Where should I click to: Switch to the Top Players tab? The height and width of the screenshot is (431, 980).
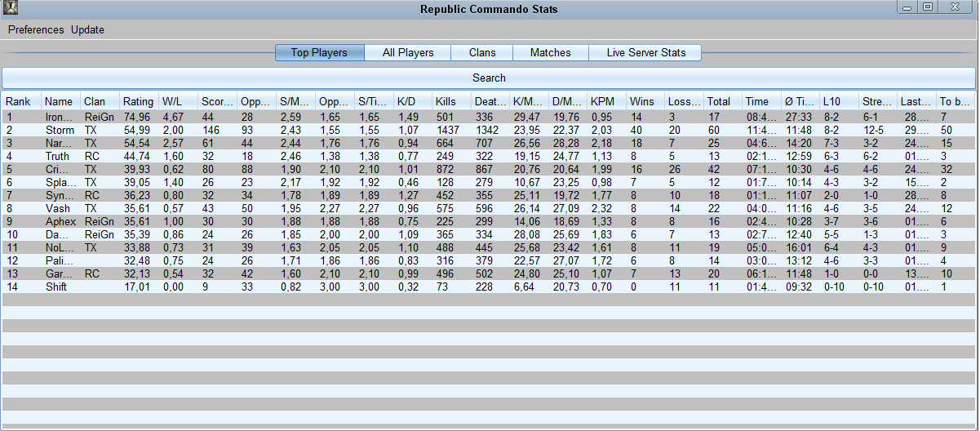[x=319, y=52]
